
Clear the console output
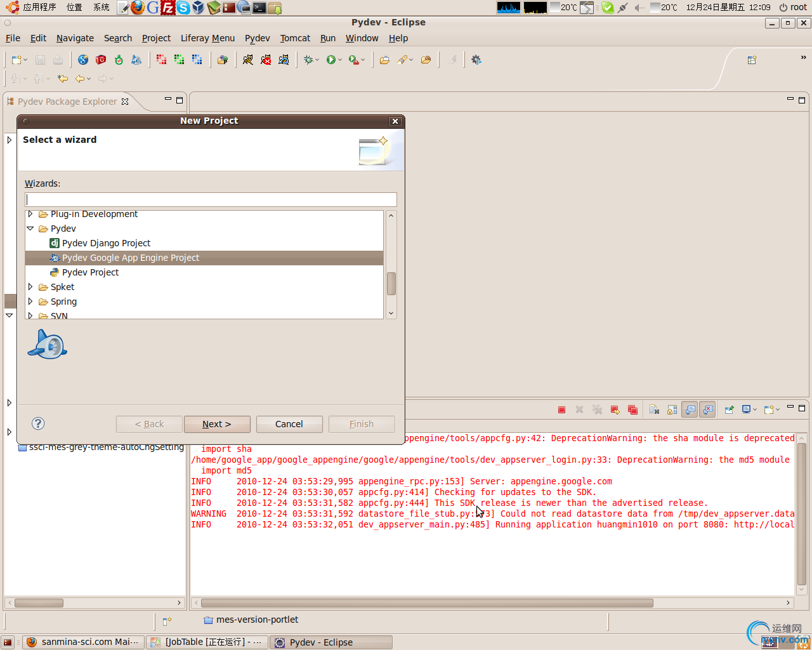click(654, 410)
